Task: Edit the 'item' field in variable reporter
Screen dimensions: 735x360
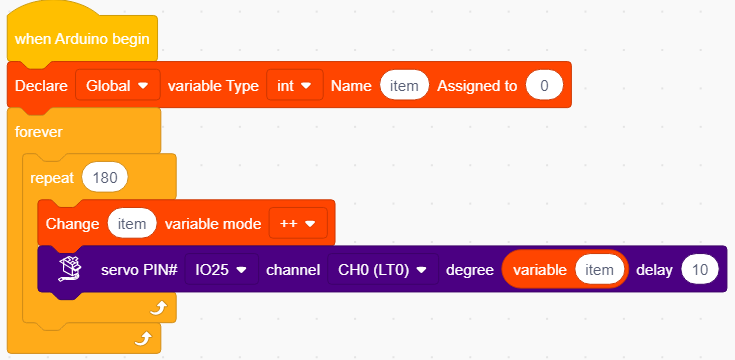Action: [x=600, y=270]
